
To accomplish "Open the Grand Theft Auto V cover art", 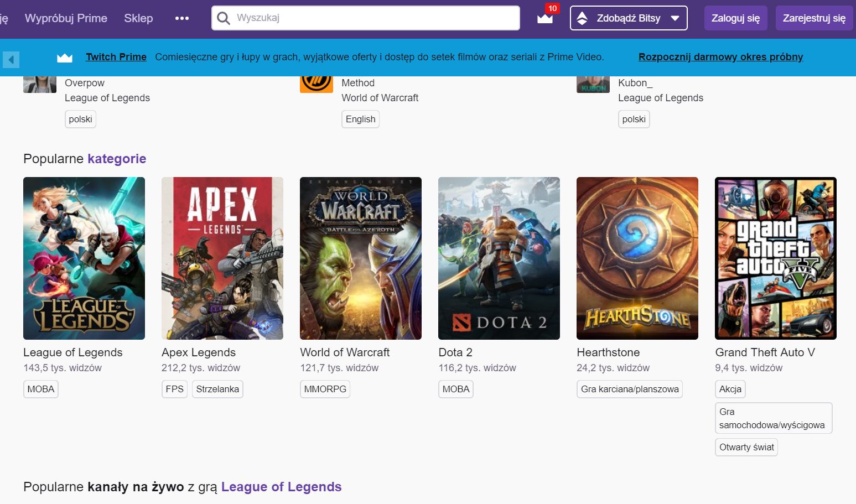I will click(776, 258).
